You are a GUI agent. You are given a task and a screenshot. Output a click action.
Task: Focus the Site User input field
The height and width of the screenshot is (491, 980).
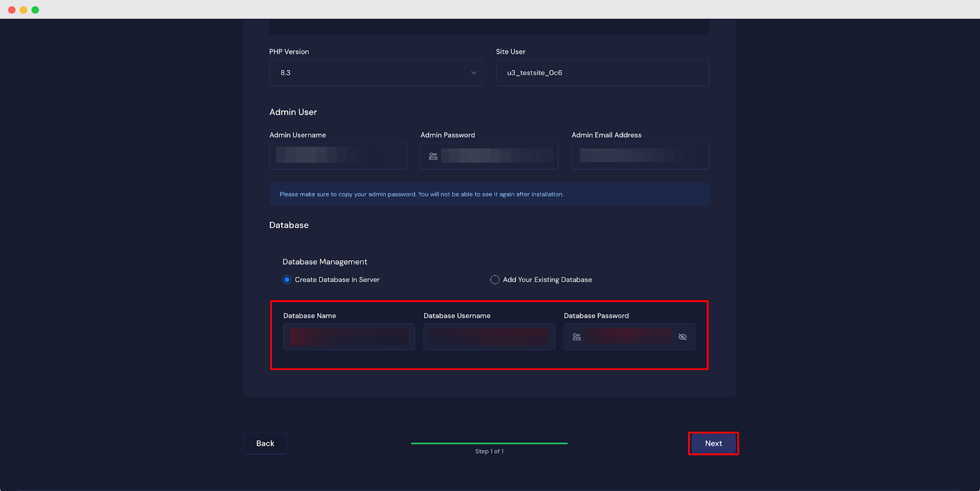point(602,73)
